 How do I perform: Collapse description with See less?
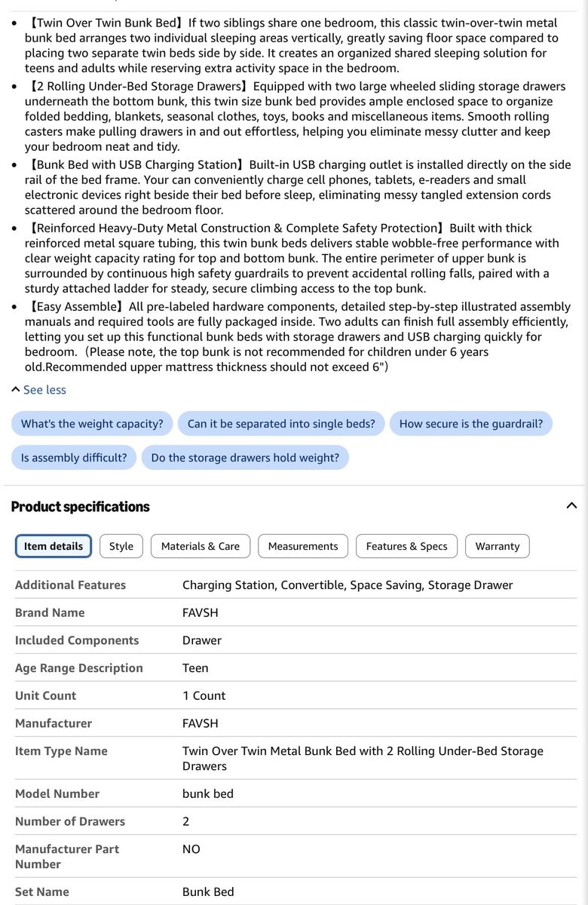(44, 390)
